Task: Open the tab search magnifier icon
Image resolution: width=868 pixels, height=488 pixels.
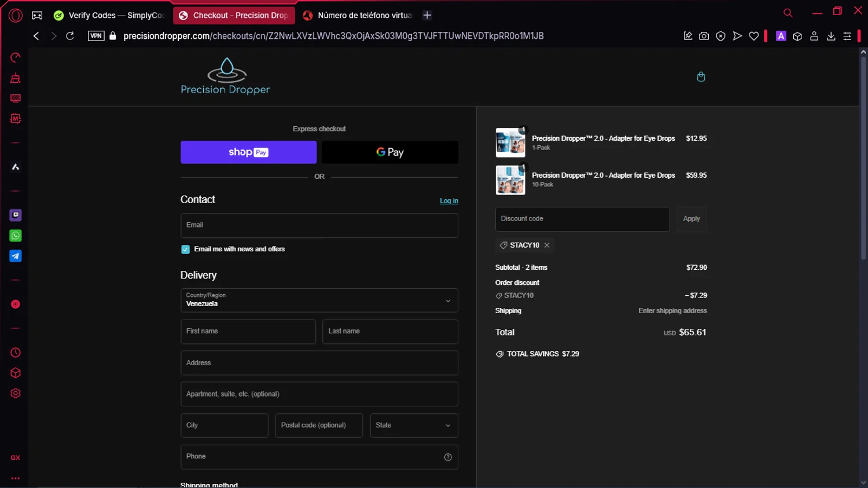Action: [x=788, y=13]
